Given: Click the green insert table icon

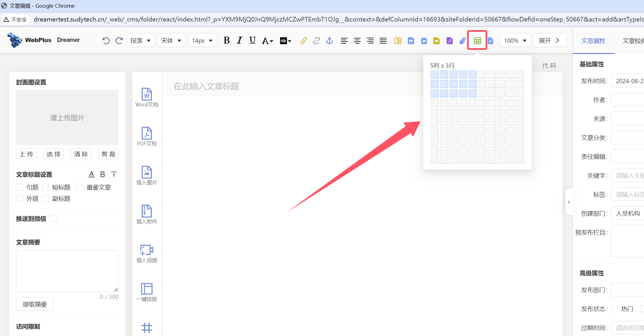Looking at the screenshot, I should [477, 41].
